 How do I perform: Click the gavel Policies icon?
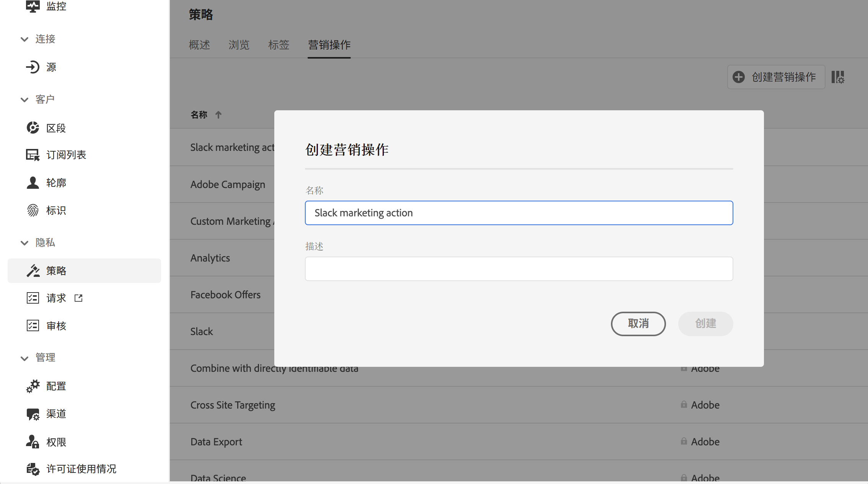click(x=33, y=271)
